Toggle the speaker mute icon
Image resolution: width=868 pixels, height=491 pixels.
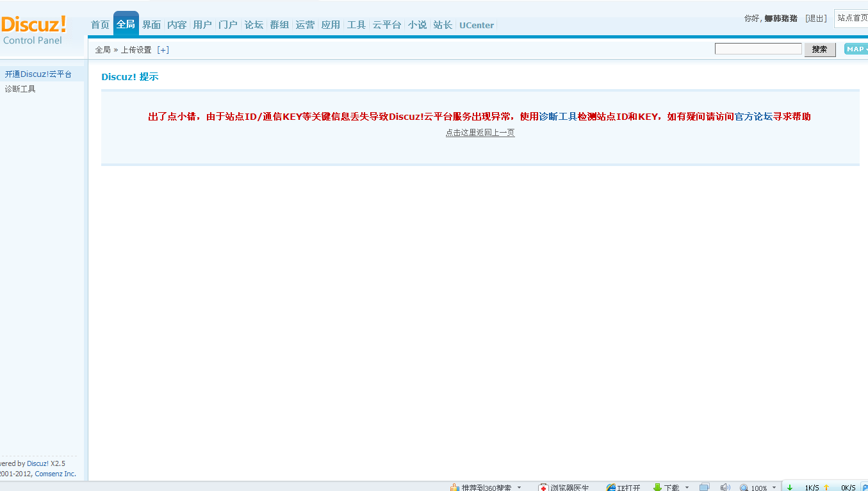pyautogui.click(x=725, y=488)
